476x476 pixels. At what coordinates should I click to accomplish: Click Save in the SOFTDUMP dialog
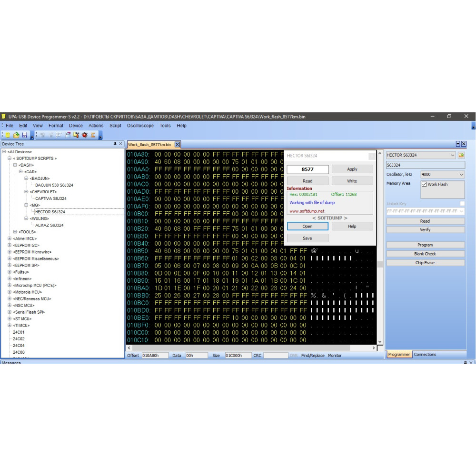[307, 238]
